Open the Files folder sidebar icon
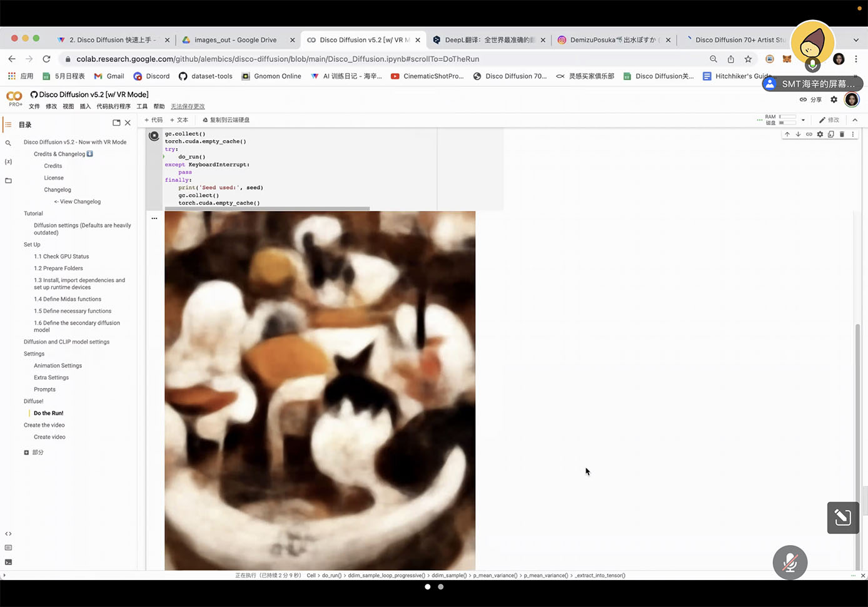868x607 pixels. [8, 180]
